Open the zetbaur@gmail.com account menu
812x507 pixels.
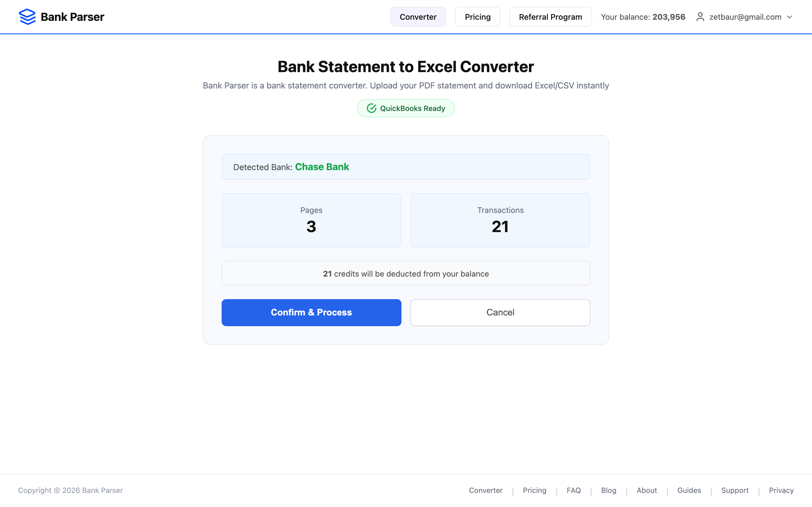(x=745, y=17)
